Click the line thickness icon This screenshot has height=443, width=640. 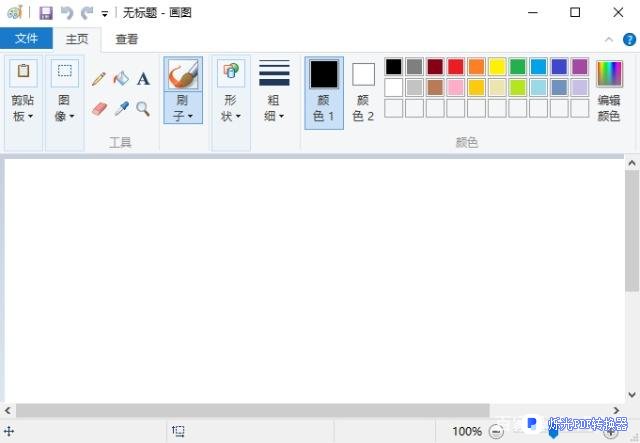pos(274,73)
